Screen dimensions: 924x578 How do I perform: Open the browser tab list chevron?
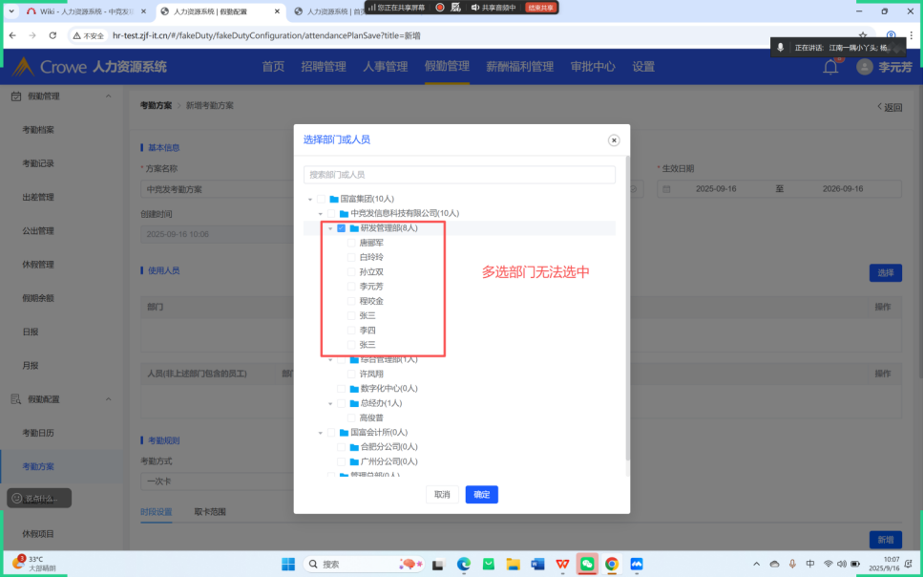(11, 11)
